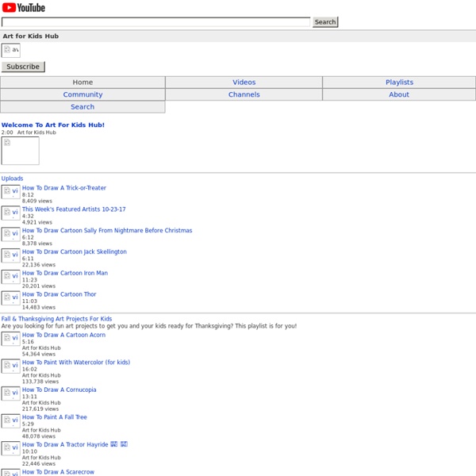The image size is (476, 476).
Task: Open How To Draw Cartoon Thor
Action: click(59, 294)
